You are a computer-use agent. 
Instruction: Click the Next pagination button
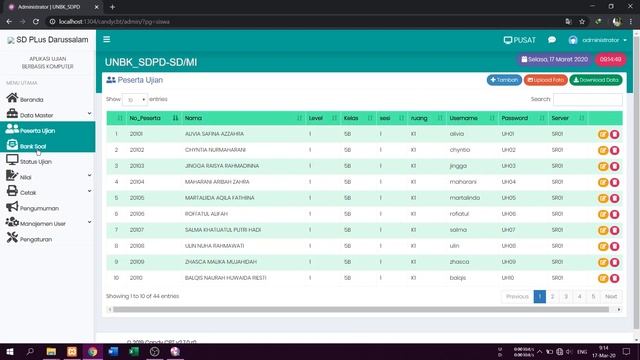point(611,296)
